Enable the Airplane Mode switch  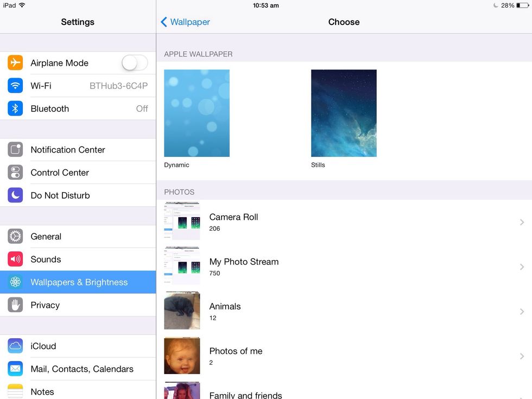point(134,63)
